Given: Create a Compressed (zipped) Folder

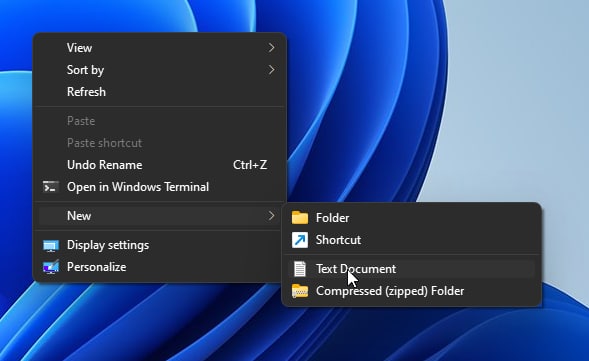Looking at the screenshot, I should (x=411, y=291).
